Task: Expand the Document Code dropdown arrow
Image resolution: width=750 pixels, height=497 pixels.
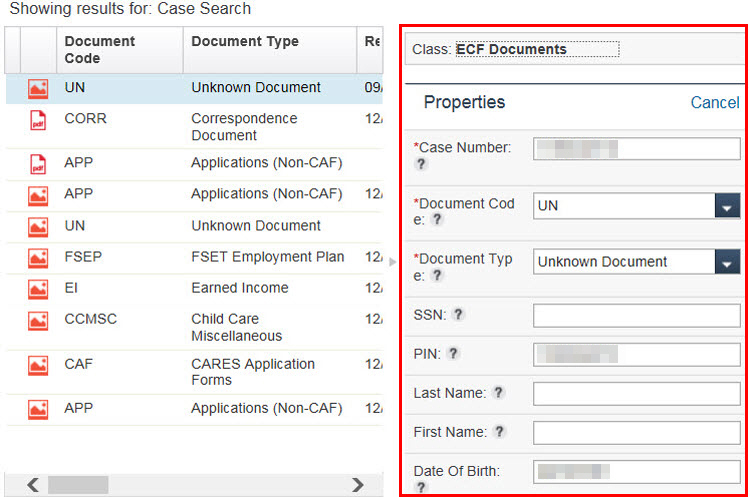Action: pos(727,206)
